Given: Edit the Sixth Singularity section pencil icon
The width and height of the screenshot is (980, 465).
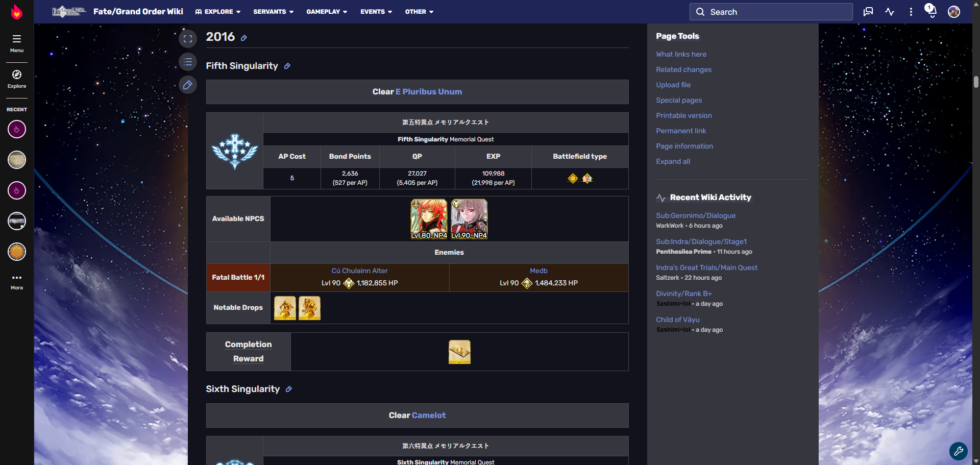Looking at the screenshot, I should [289, 389].
